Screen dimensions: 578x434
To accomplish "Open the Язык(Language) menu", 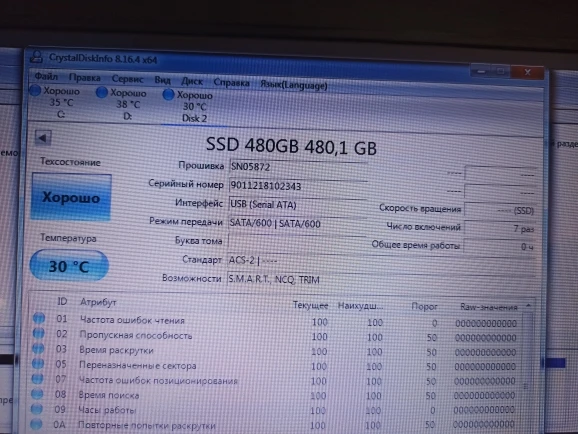I will coord(294,85).
